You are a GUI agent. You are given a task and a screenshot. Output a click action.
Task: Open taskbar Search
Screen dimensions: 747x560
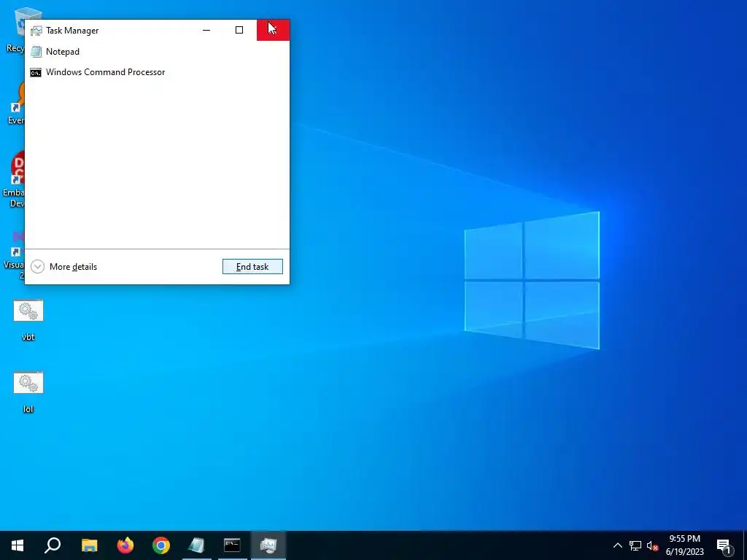pyautogui.click(x=53, y=545)
